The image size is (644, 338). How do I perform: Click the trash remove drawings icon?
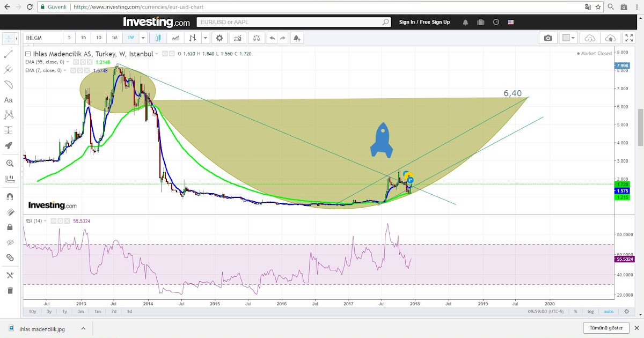[9, 291]
